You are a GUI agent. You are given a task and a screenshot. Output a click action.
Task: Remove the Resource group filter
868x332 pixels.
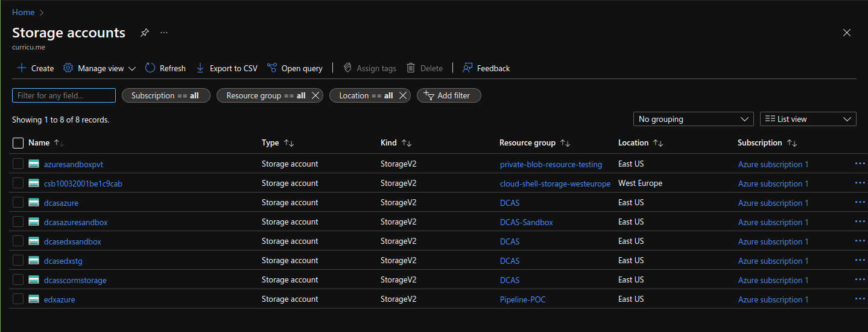(x=315, y=95)
